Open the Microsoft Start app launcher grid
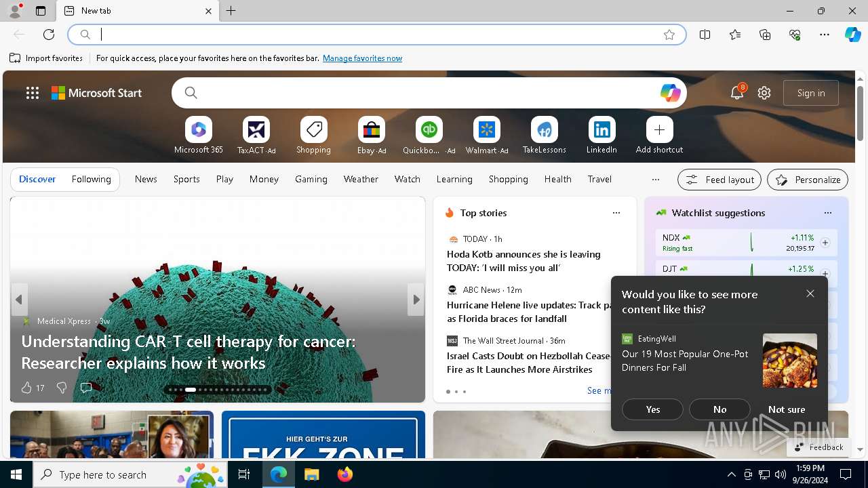868x488 pixels. [33, 93]
